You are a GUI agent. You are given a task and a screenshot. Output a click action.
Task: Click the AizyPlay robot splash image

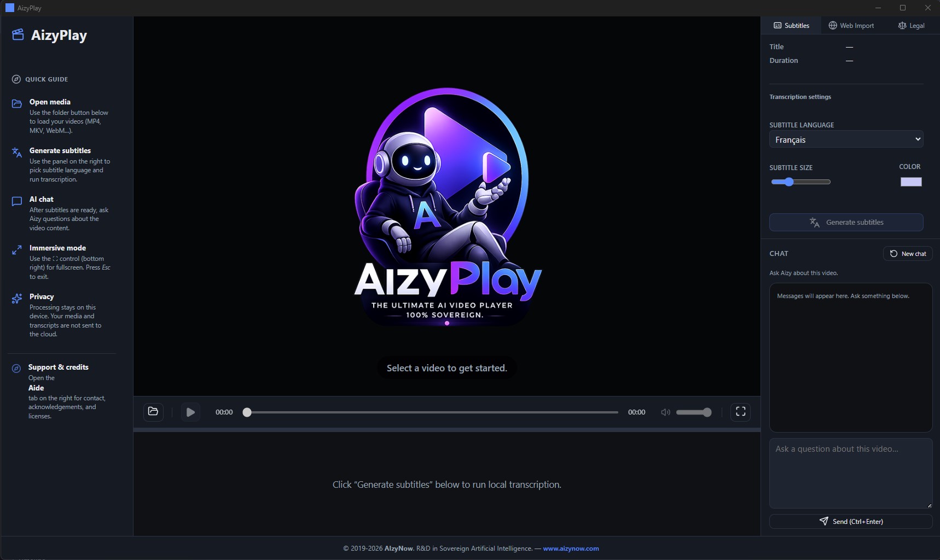447,208
